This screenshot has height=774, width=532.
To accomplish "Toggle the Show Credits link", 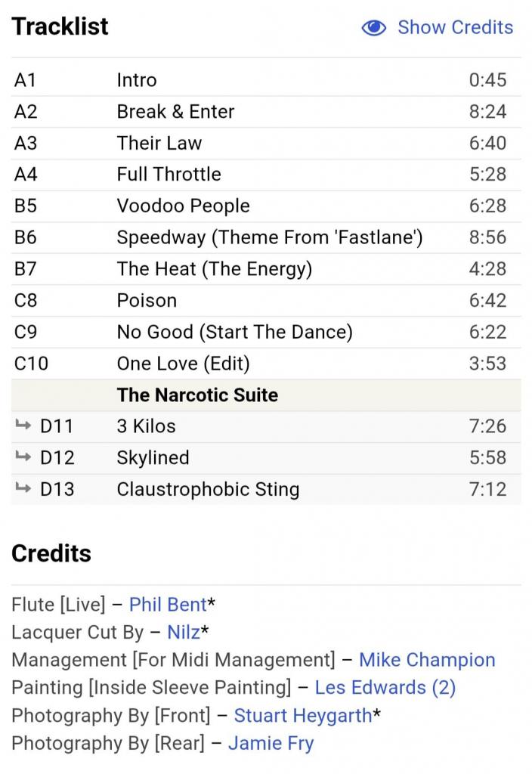I will click(455, 27).
